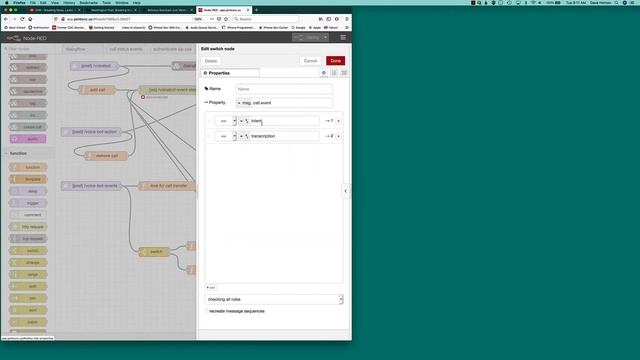Open the Bookmarks menu in menu bar
The image size is (640, 360).
(x=89, y=2)
